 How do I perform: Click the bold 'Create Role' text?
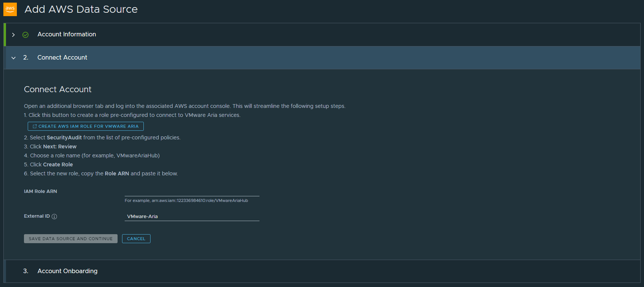tap(58, 164)
